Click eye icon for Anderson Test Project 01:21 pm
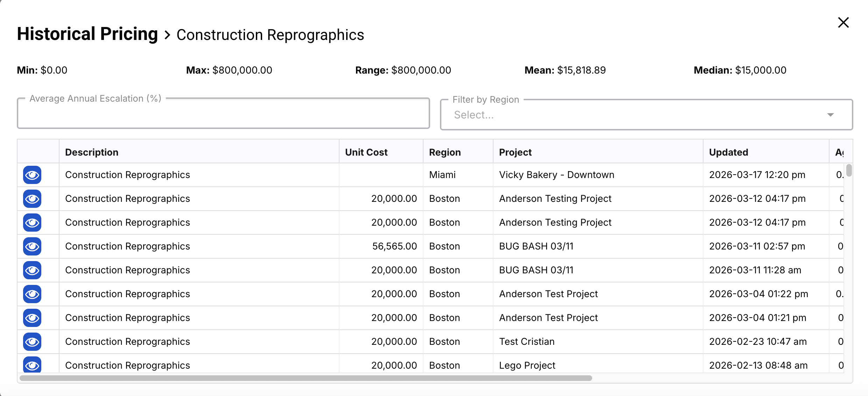868x396 pixels. [32, 318]
